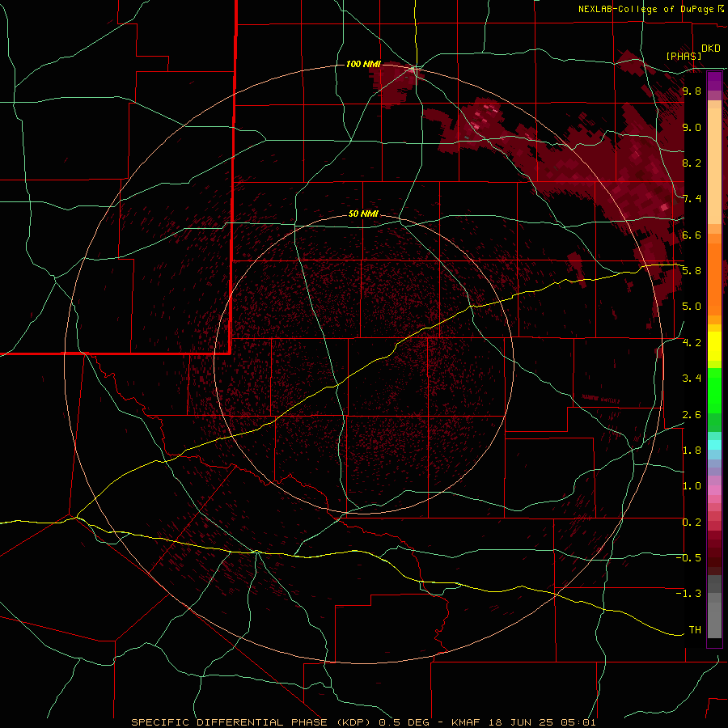728x728 pixels.
Task: Click the 50 NMI range ring label
Action: (363, 214)
